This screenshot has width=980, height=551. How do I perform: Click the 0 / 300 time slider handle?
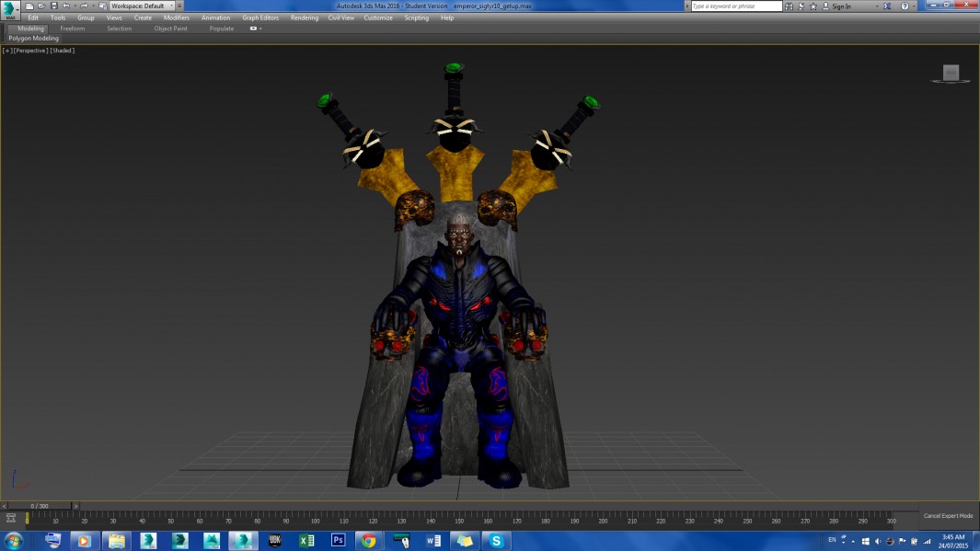tap(40, 506)
